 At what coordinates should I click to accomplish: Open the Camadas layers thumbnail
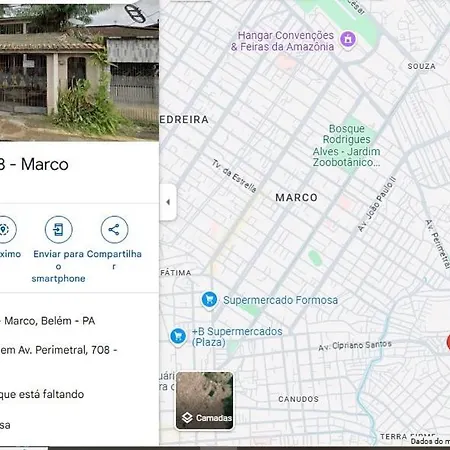(204, 401)
